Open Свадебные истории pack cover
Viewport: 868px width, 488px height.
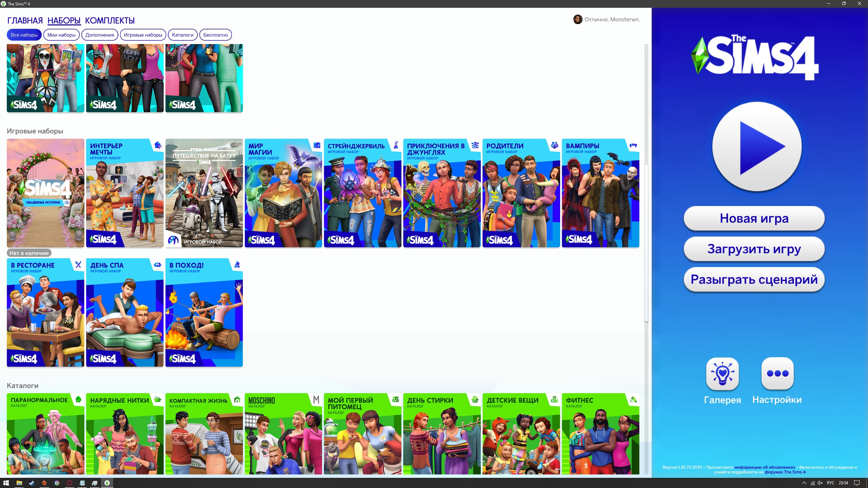(x=45, y=193)
